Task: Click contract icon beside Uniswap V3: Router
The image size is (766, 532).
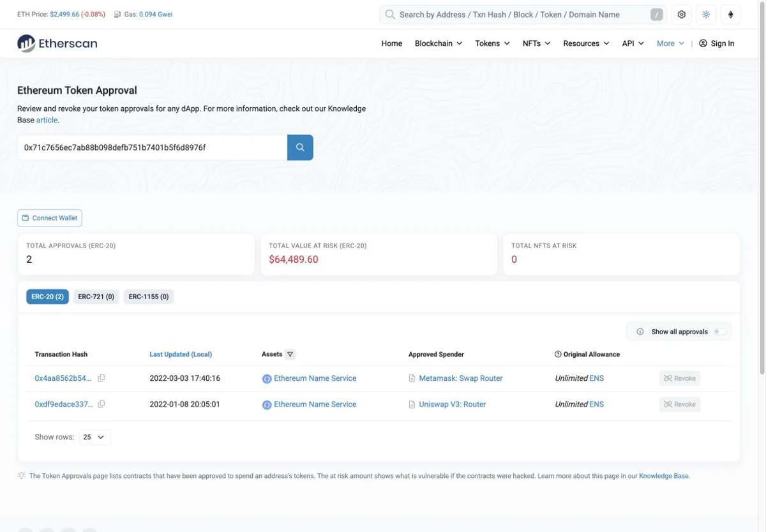Action: coord(412,405)
